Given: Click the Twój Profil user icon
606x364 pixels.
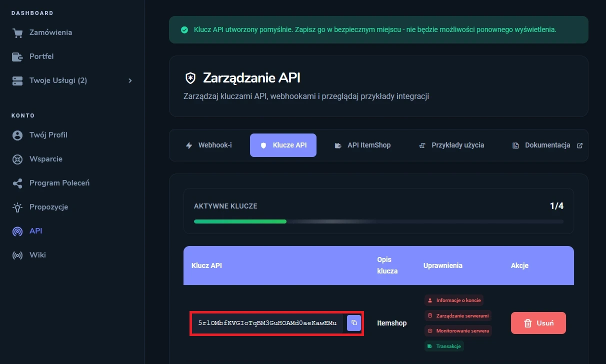Looking at the screenshot, I should pos(17,135).
